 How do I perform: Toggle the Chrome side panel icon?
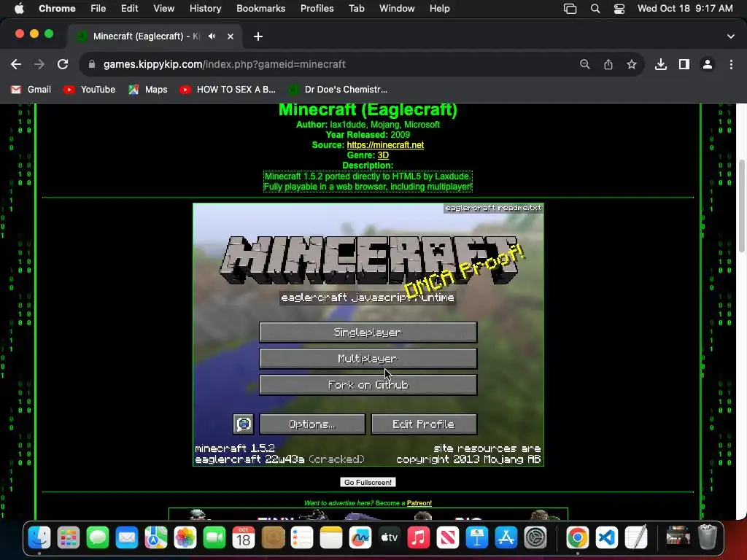coord(684,64)
